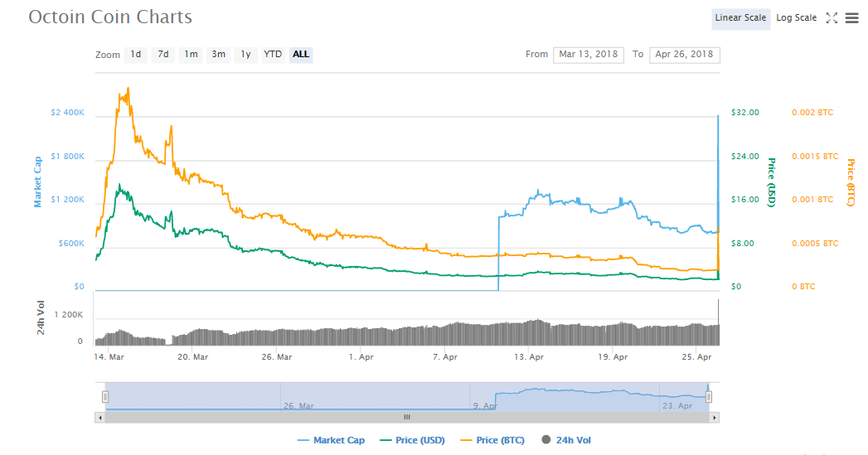868x455 pixels.
Task: Click the scrollbar right arrow
Action: pos(714,418)
